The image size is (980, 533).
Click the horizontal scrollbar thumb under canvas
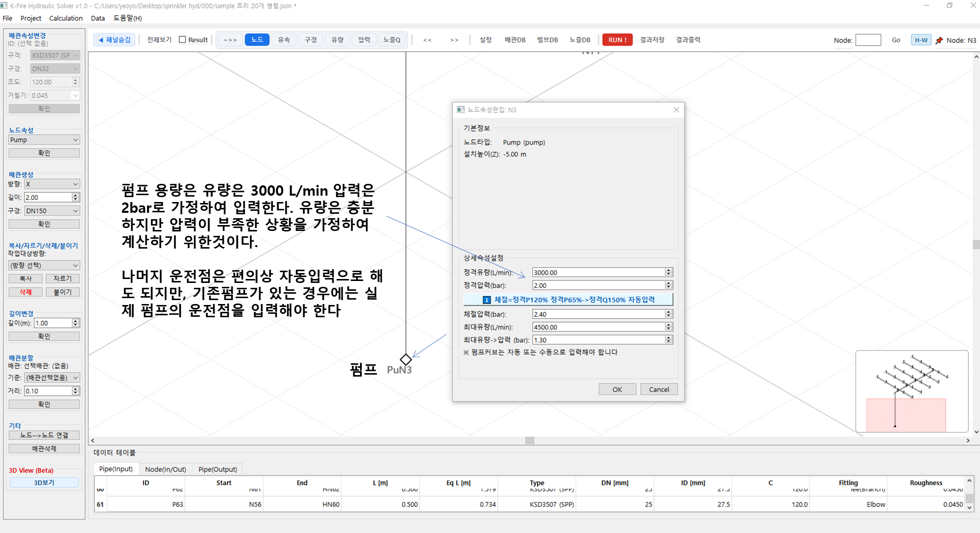click(530, 440)
